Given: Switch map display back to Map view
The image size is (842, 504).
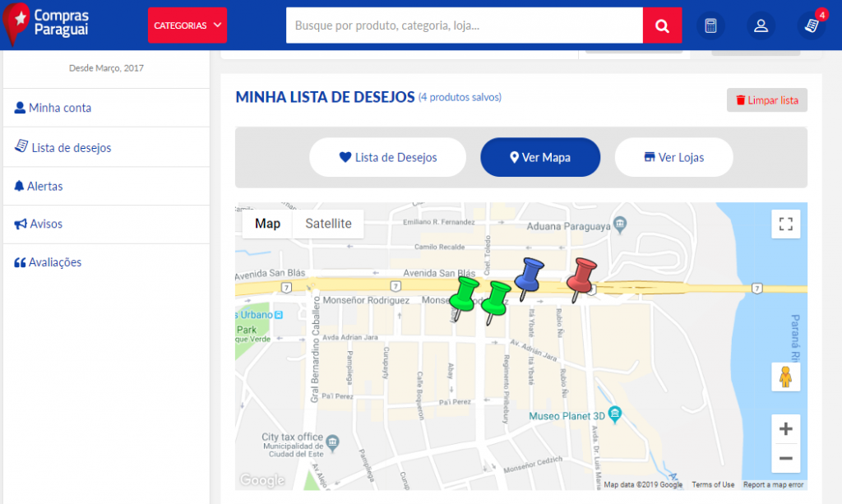Looking at the screenshot, I should pos(266,224).
